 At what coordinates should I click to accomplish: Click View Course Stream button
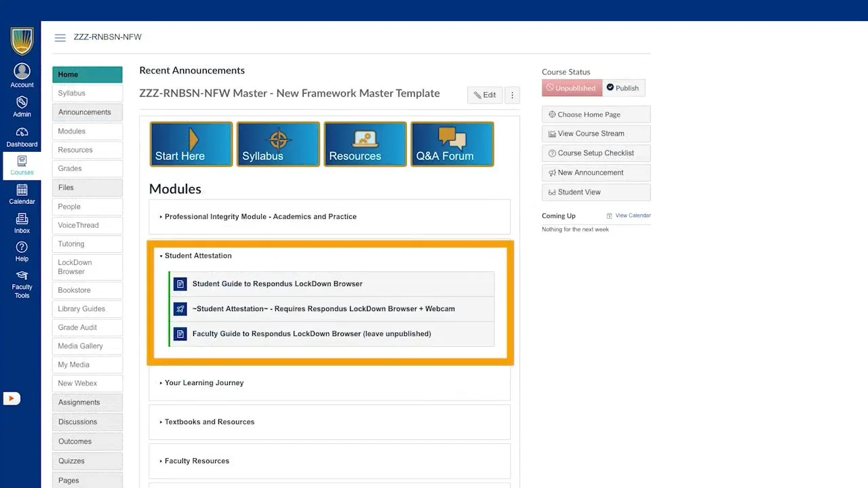coord(596,134)
